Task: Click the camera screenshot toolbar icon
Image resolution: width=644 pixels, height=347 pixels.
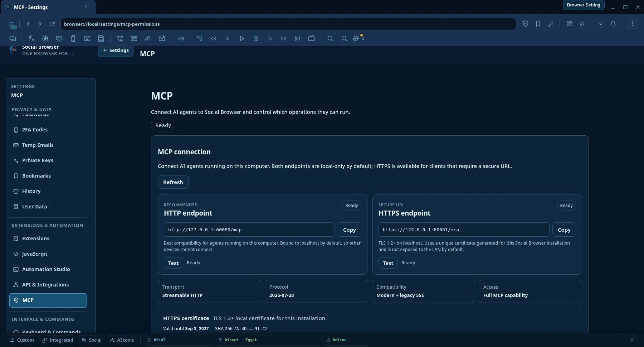Action: click(x=87, y=38)
